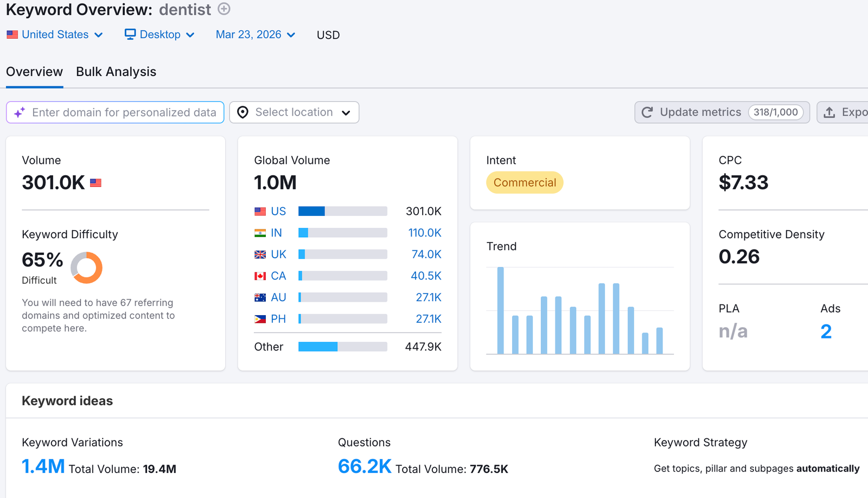Click the 74.0K UK volume value

point(426,254)
